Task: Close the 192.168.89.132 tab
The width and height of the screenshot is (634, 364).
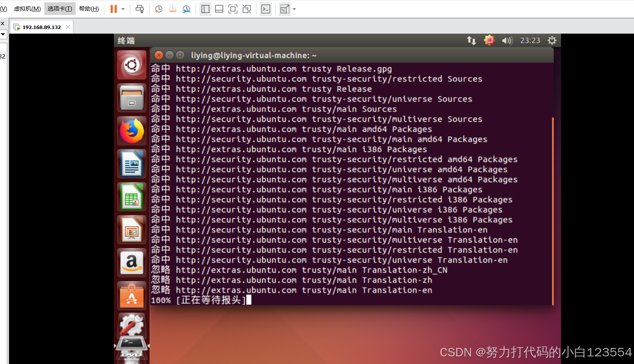Action: 68,27
